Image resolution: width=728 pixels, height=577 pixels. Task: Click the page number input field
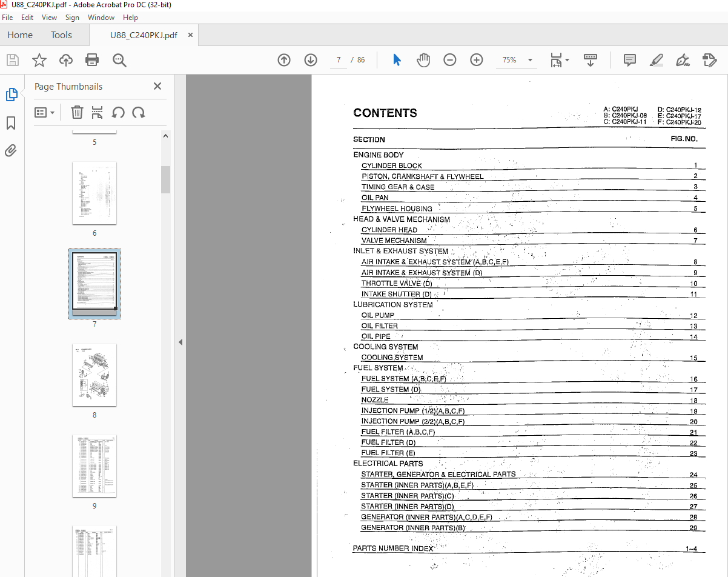[339, 60]
